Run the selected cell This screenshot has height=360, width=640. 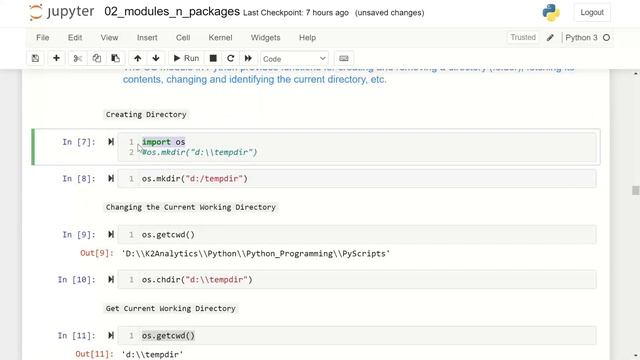pos(186,58)
